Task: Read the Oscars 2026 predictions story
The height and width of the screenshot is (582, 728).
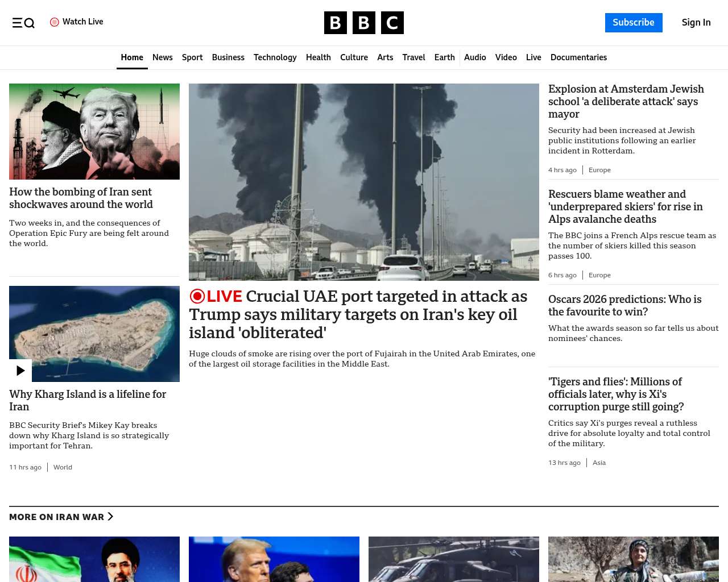Action: [x=624, y=305]
